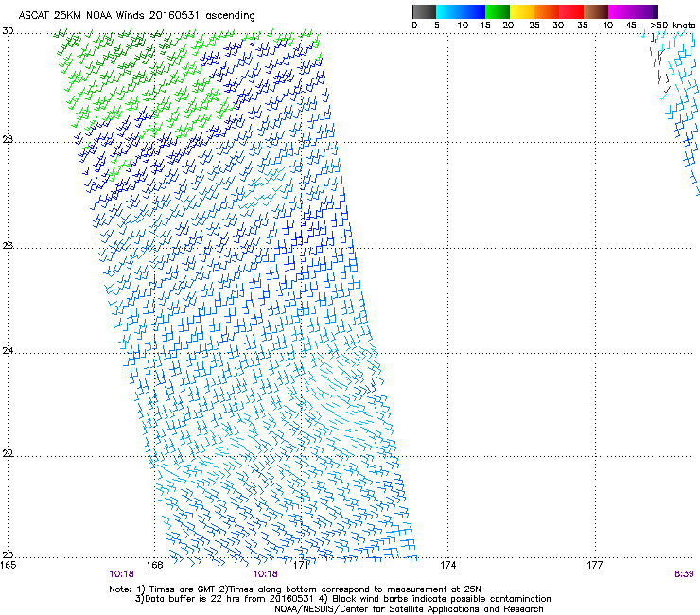Viewport: 700px width, 615px height.
Task: Select the brown 35-40 knot color bar segment
Action: [x=596, y=11]
